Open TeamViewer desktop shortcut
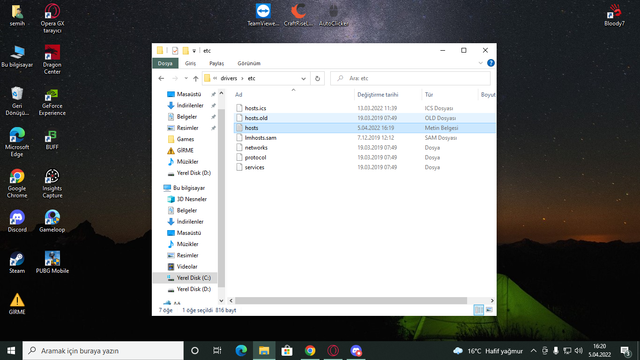The height and width of the screenshot is (360, 640). [263, 15]
